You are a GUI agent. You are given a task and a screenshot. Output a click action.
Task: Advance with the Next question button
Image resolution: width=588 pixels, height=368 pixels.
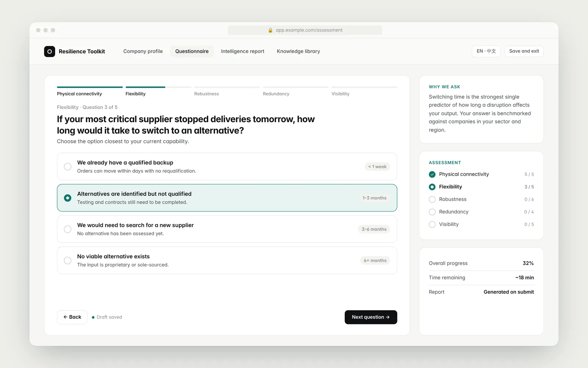coord(371,317)
